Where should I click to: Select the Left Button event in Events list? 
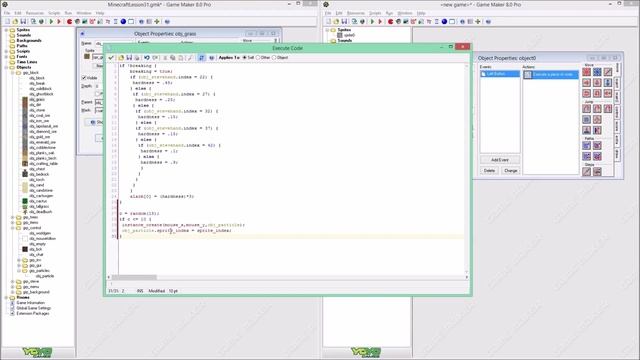click(500, 74)
